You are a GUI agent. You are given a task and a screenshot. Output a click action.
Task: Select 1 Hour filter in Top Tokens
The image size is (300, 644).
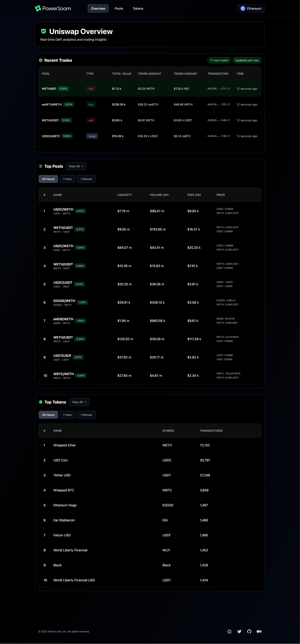pyautogui.click(x=67, y=415)
